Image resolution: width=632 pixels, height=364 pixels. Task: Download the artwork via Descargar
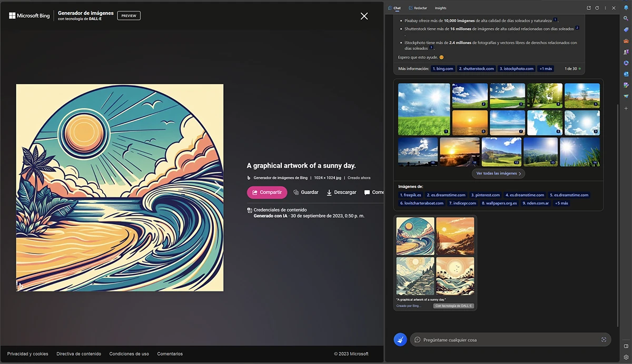341,192
